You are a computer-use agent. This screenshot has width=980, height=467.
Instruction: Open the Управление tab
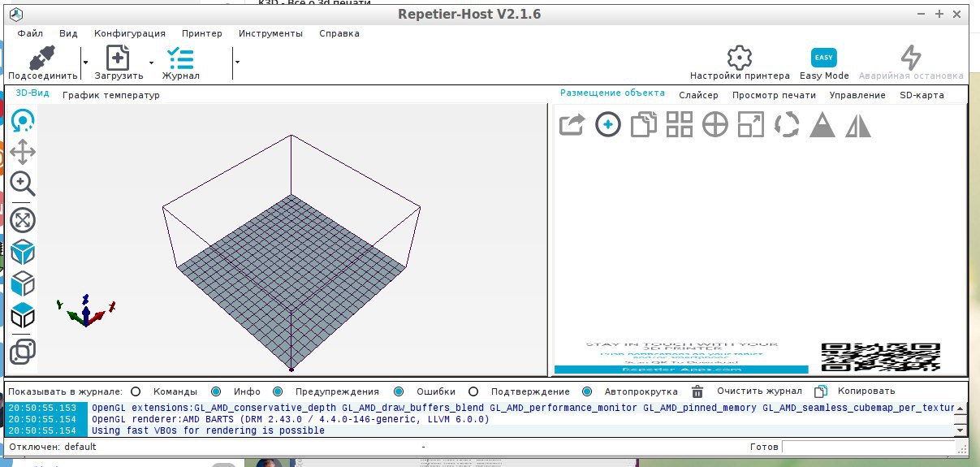click(x=857, y=95)
